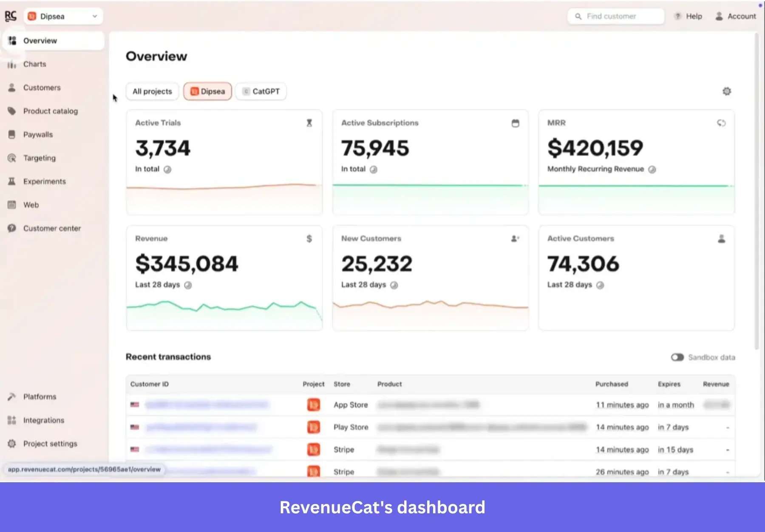Click info icon next to Active Trials In total
The image size is (765, 532).
(167, 170)
